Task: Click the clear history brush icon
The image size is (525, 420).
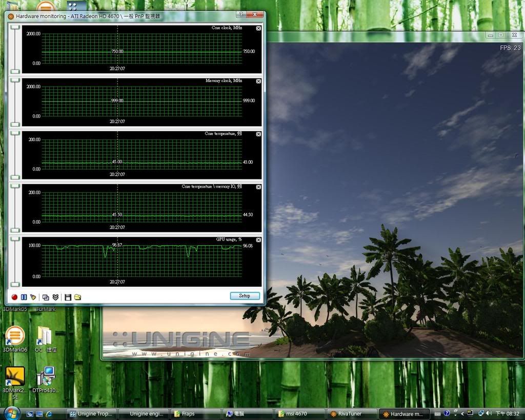Action: [33, 297]
